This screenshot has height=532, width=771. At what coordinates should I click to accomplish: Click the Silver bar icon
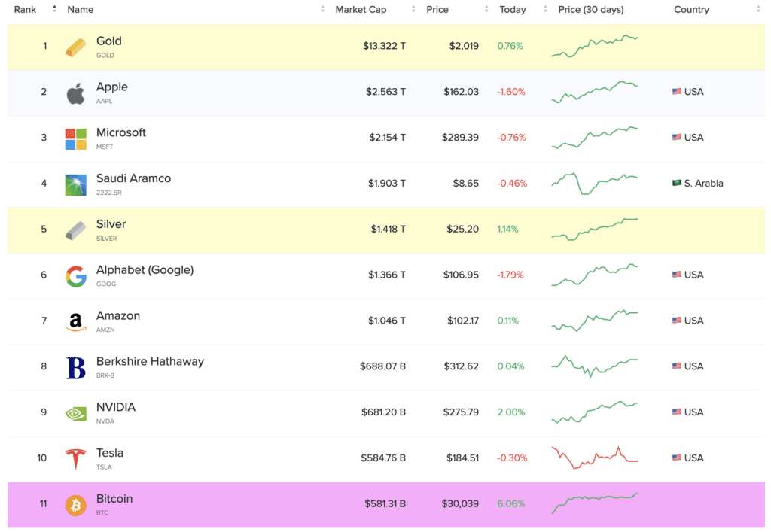point(76,230)
